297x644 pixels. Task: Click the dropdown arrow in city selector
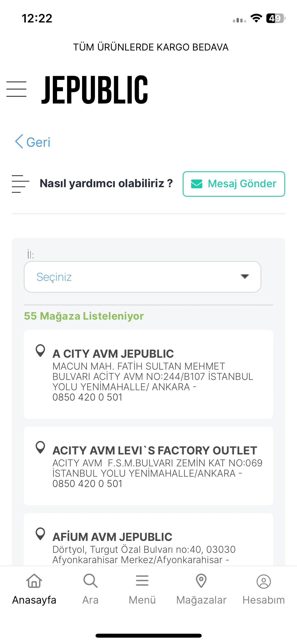click(x=245, y=277)
